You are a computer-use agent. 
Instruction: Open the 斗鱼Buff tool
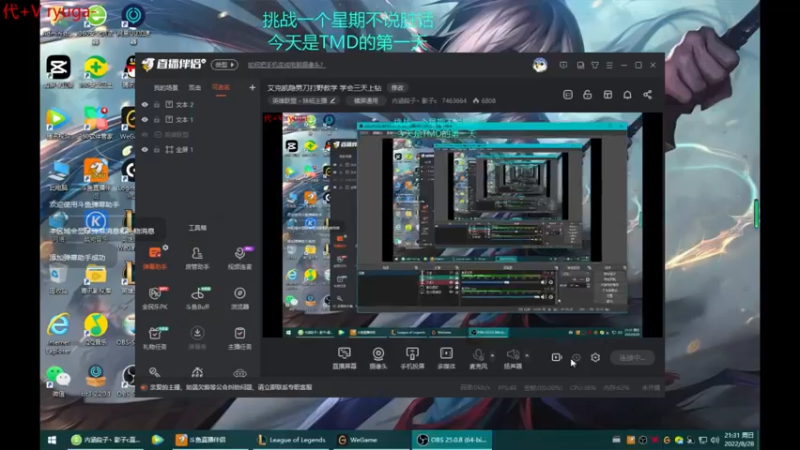coord(197,298)
